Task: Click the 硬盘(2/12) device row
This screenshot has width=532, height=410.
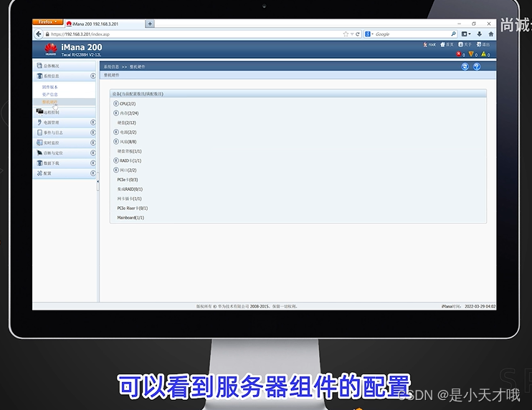Action: click(x=127, y=123)
